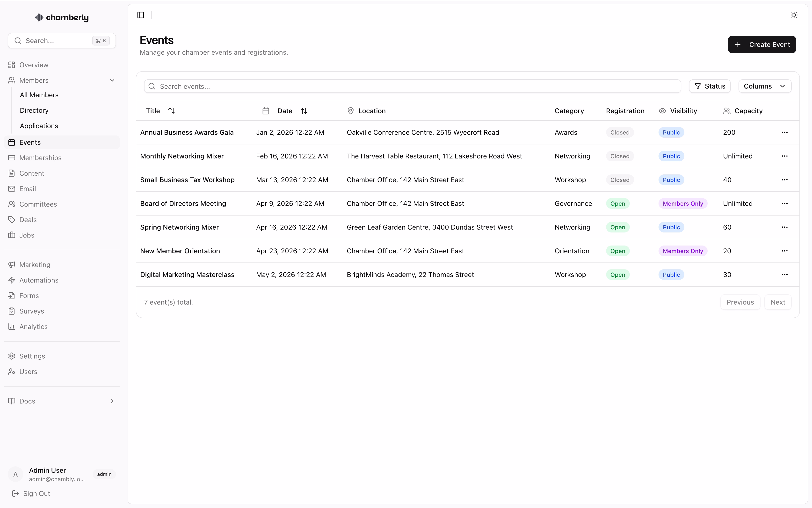This screenshot has width=812, height=508.
Task: Click the Monthly Networking Mixer title
Action: click(x=182, y=156)
